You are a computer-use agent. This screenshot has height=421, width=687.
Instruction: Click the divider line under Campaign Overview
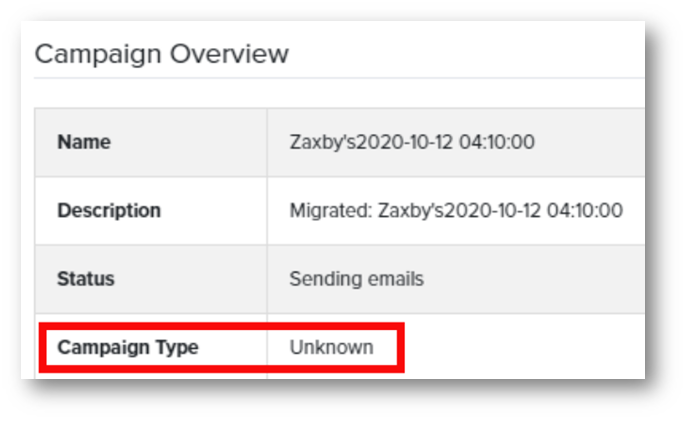339,78
